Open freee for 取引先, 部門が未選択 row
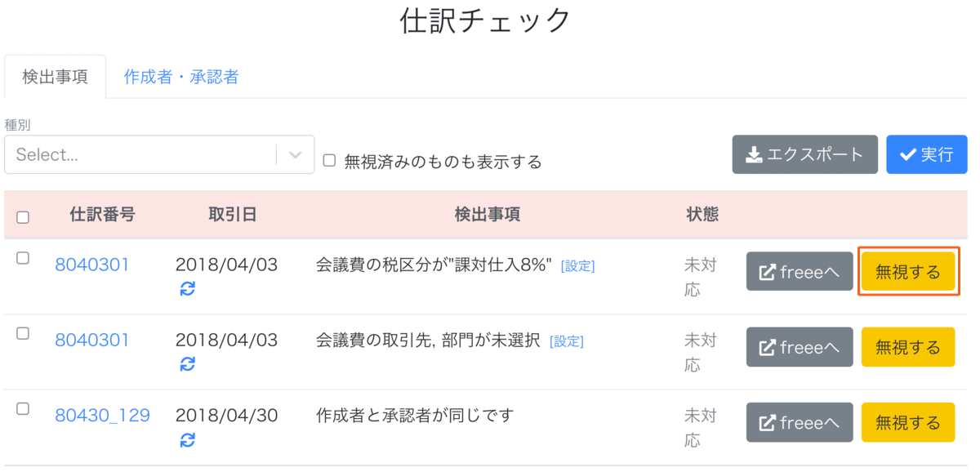Image resolution: width=980 pixels, height=472 pixels. pyautogui.click(x=800, y=347)
